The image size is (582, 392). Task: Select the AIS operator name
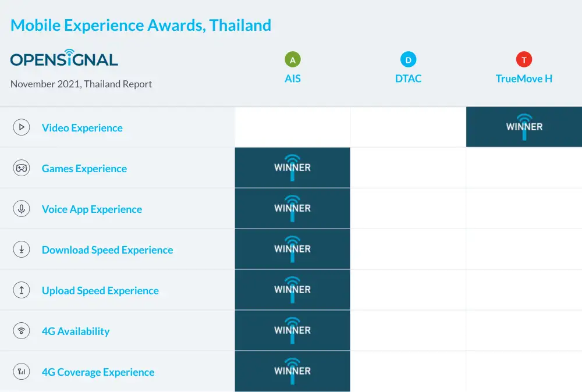pyautogui.click(x=293, y=79)
